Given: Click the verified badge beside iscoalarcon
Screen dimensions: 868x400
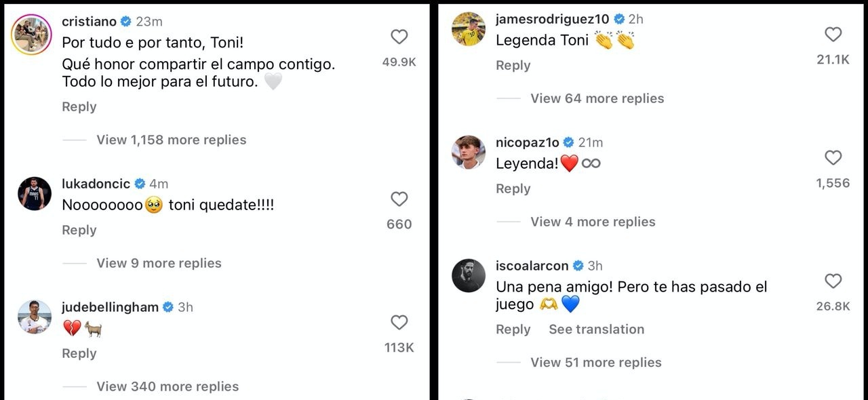Looking at the screenshot, I should click(x=577, y=266).
